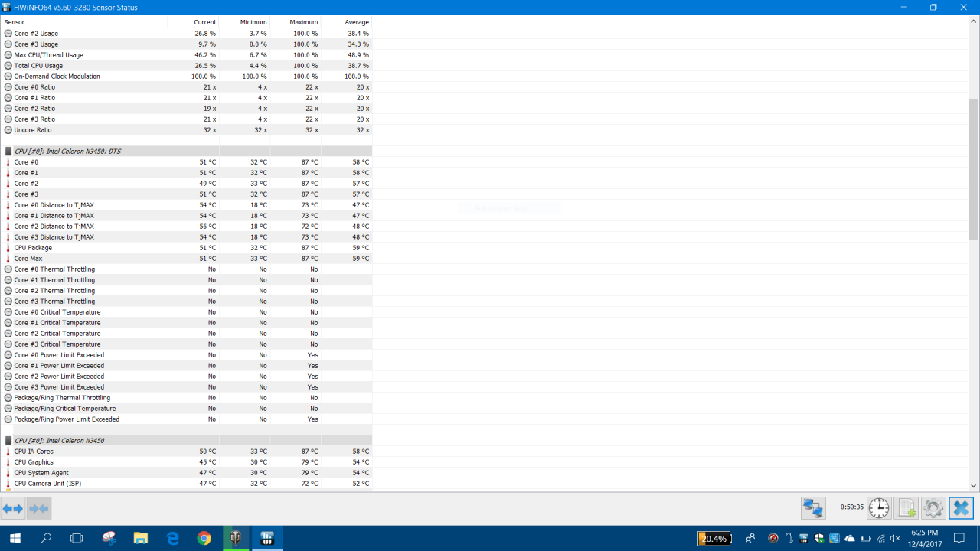This screenshot has width=980, height=551.
Task: Click the Minimum column header
Action: click(x=244, y=22)
